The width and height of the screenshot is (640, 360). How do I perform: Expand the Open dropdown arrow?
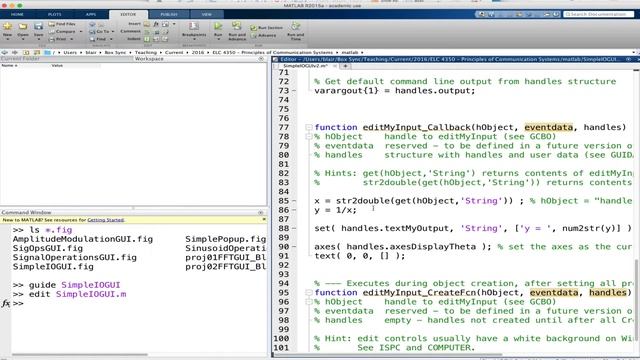pyautogui.click(x=23, y=40)
